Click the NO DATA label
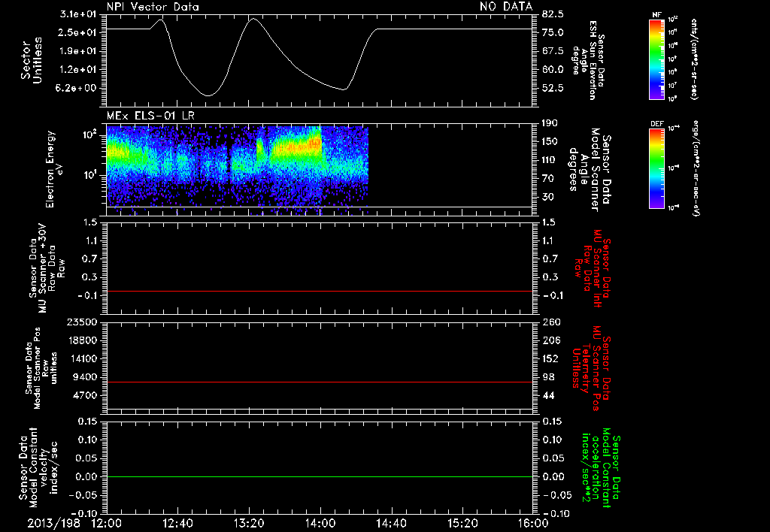The height and width of the screenshot is (532, 770). pos(506,7)
